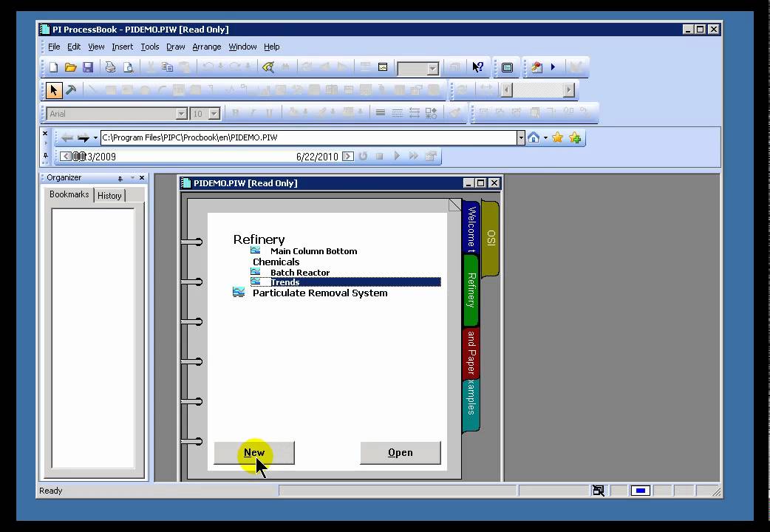Open the Window menu

(x=242, y=47)
